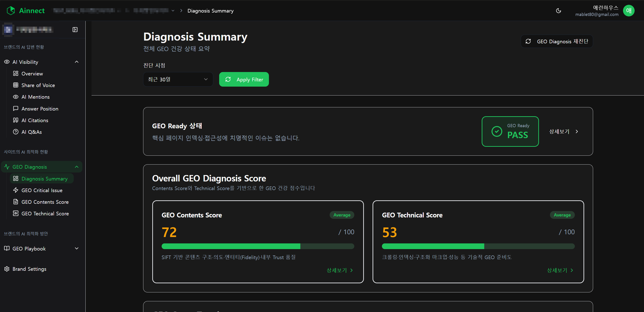644x312 pixels.
Task: Collapse the AI Visibility section
Action: pos(76,62)
